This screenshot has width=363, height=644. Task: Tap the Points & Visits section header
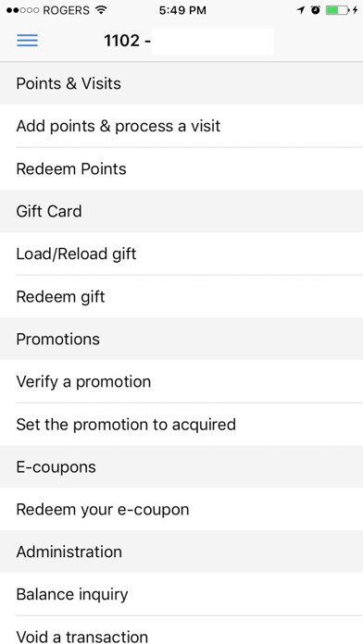[181, 83]
